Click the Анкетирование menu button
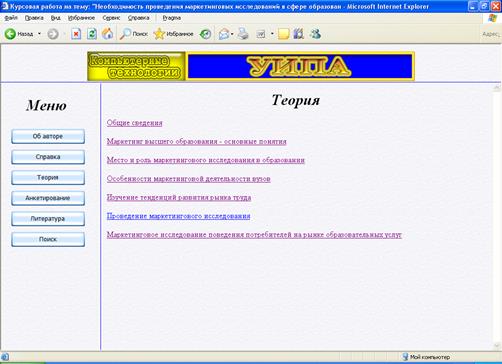 (x=48, y=198)
